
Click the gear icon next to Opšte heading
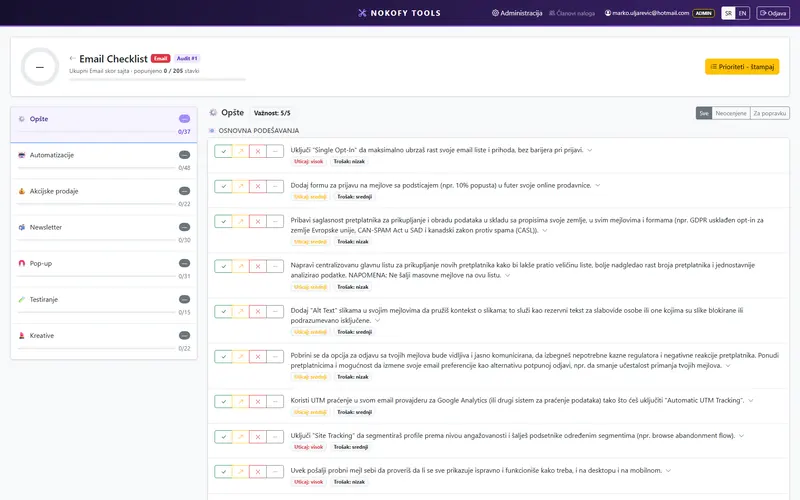[213, 112]
